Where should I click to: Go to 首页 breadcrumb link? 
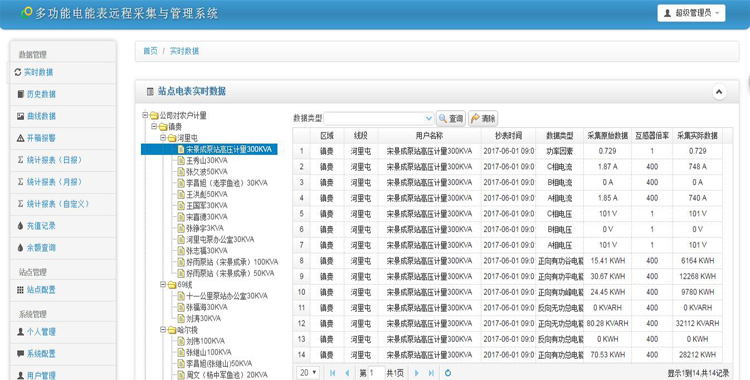pos(150,51)
